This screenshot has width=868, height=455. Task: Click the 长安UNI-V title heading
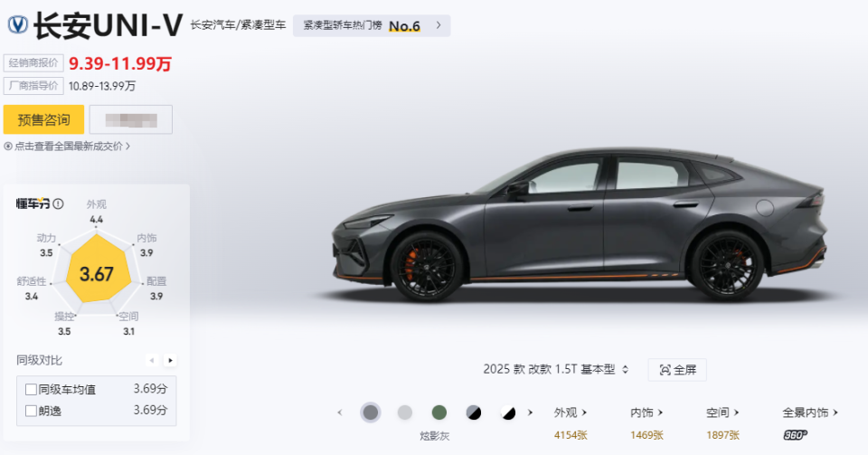pyautogui.click(x=108, y=25)
